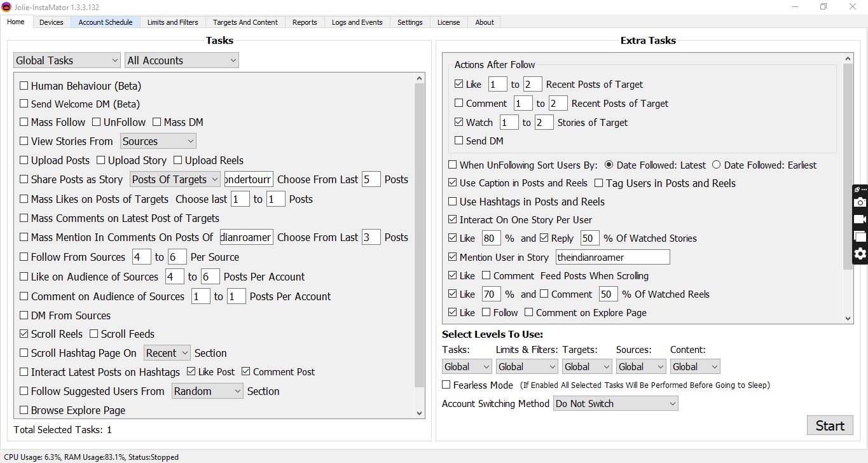This screenshot has height=463, width=868.
Task: Click the Jolie-InstaMator logo in title bar
Action: 7,6
